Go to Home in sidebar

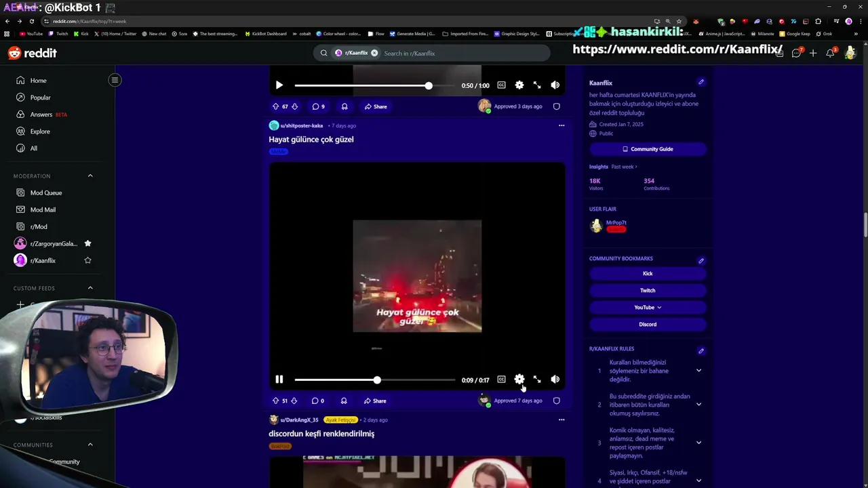pyautogui.click(x=39, y=81)
